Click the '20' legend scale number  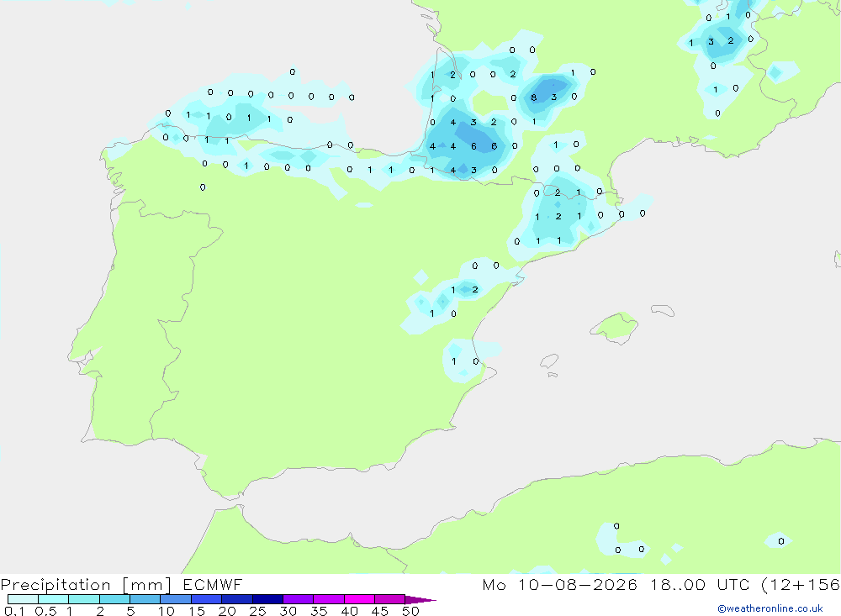point(227,611)
